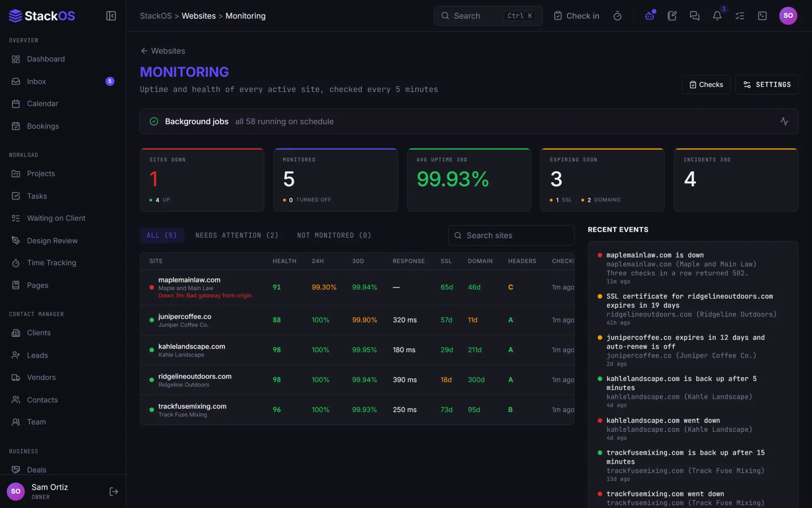Image resolution: width=812 pixels, height=508 pixels.
Task: Click the SO user avatar in header
Action: (x=788, y=16)
